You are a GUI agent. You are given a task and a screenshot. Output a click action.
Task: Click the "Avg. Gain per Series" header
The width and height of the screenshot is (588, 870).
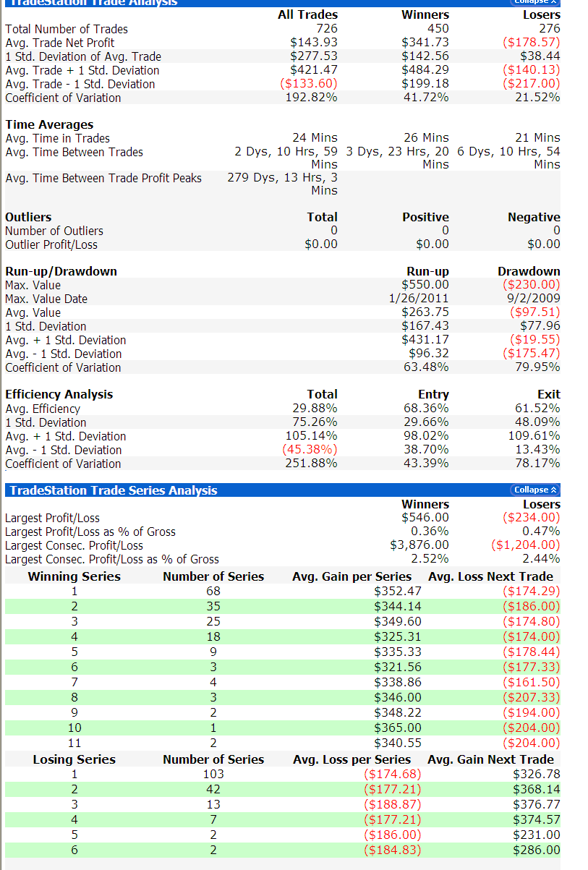click(x=351, y=576)
